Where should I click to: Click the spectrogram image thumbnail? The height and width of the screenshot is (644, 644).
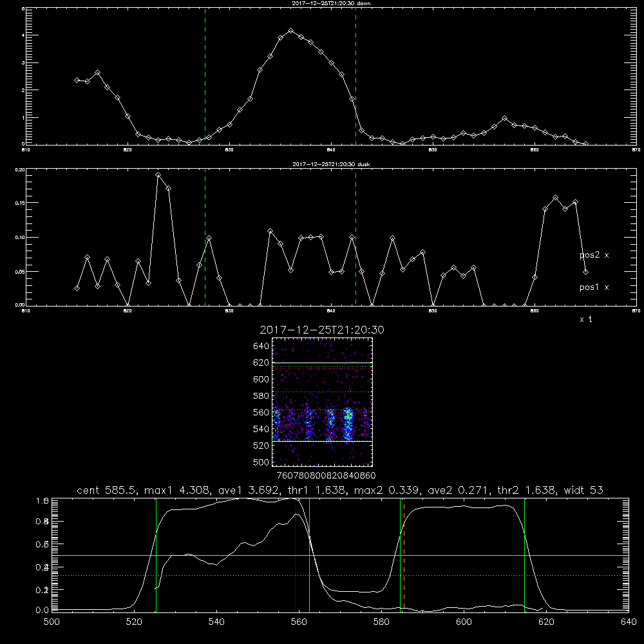click(x=323, y=402)
